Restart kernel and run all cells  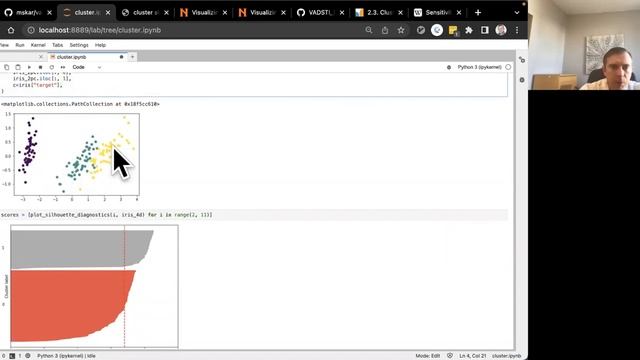pos(63,67)
